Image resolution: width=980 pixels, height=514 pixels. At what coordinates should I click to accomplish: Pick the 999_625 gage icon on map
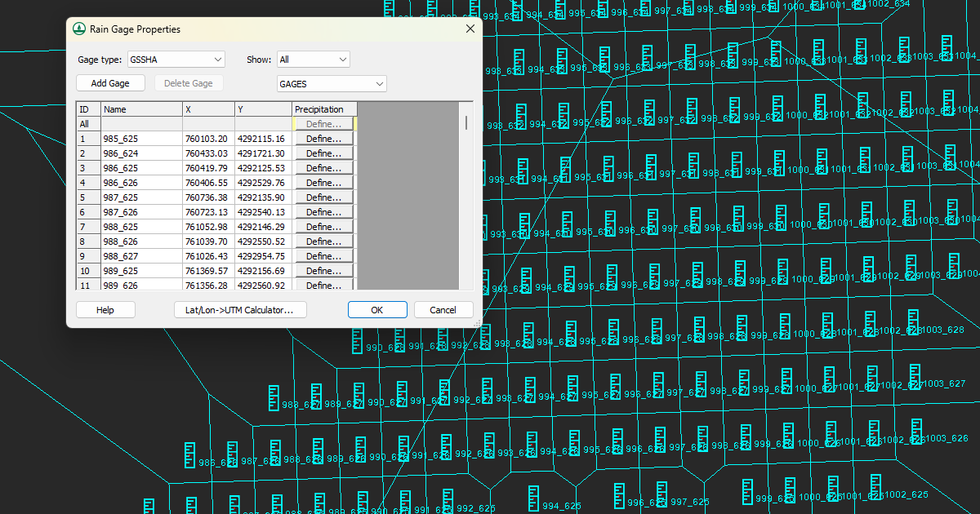click(x=747, y=492)
